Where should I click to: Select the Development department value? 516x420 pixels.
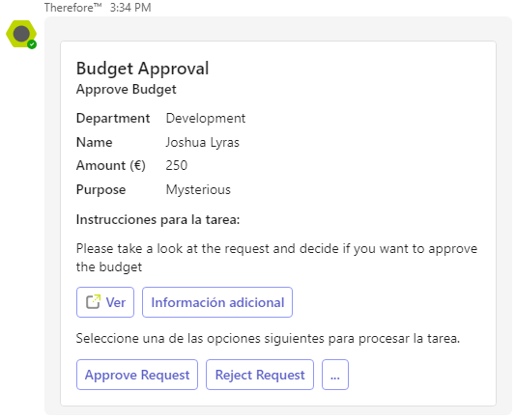coord(206,118)
